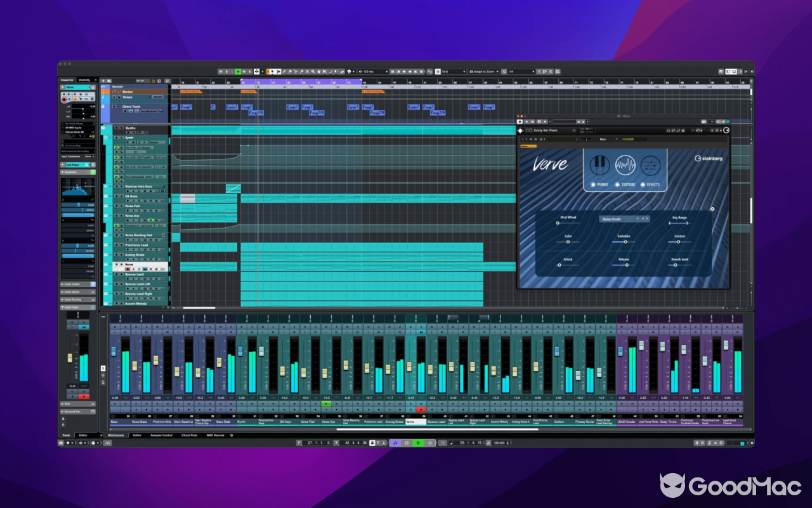
Task: Click the Reverb Send slider in Verve
Action: click(x=676, y=265)
